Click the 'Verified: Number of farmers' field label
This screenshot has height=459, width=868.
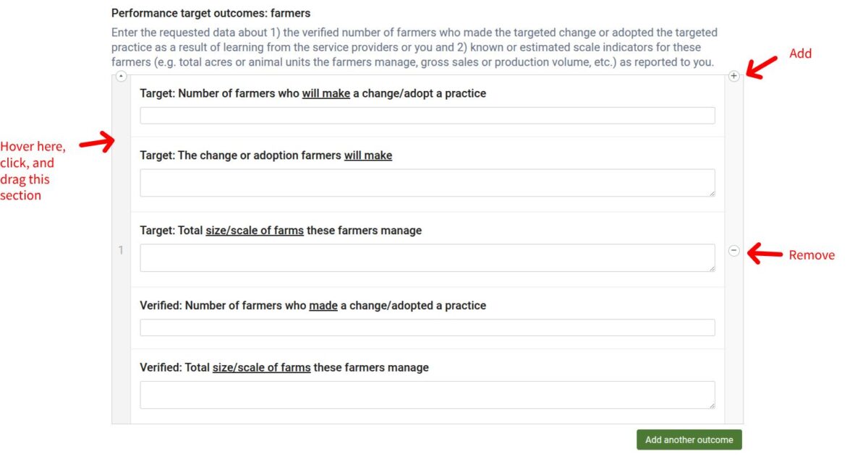[x=313, y=306]
